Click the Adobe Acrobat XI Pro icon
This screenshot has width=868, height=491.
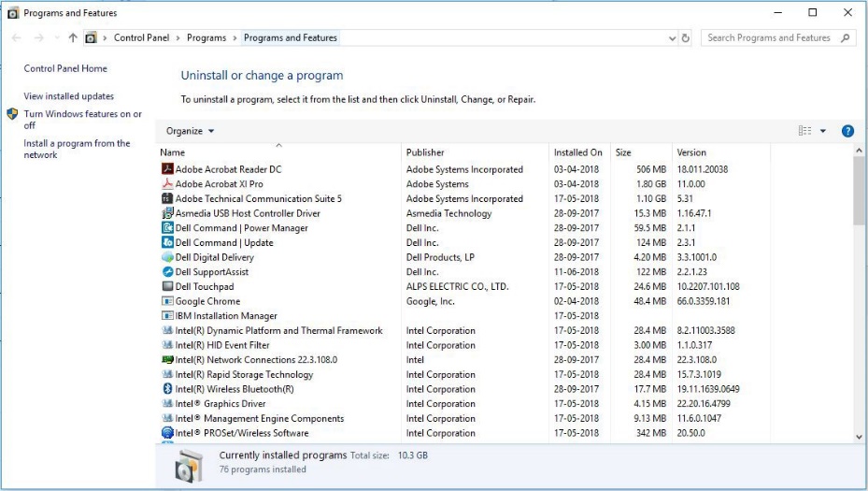pyautogui.click(x=167, y=183)
